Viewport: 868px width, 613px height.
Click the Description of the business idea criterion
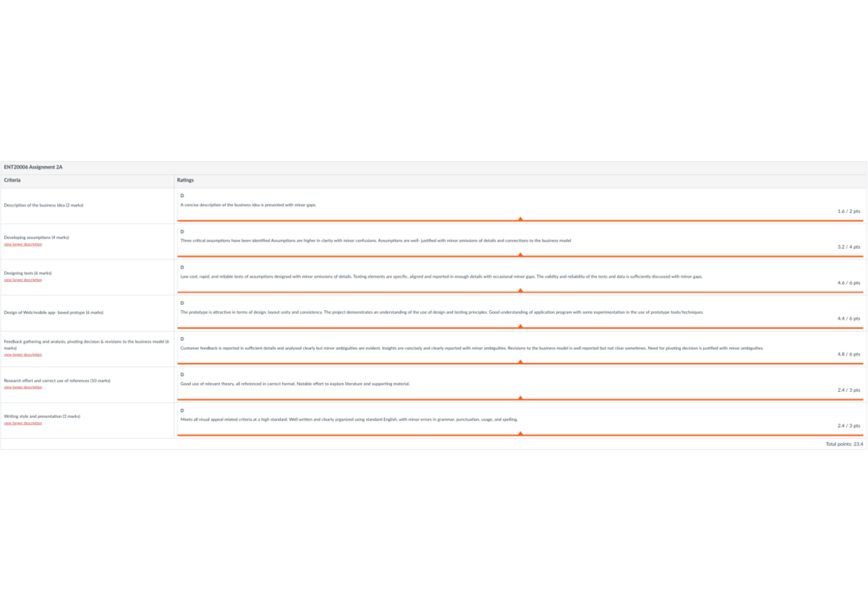coord(43,205)
